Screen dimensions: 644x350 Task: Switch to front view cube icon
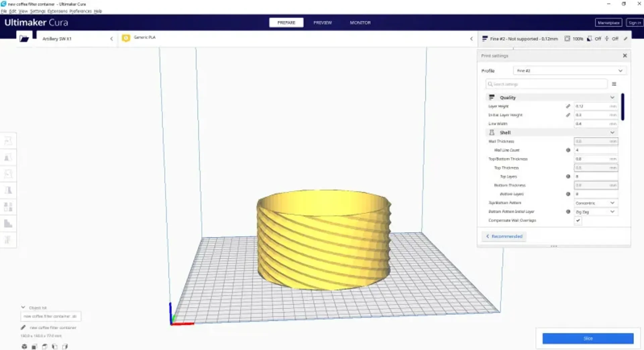pos(34,346)
